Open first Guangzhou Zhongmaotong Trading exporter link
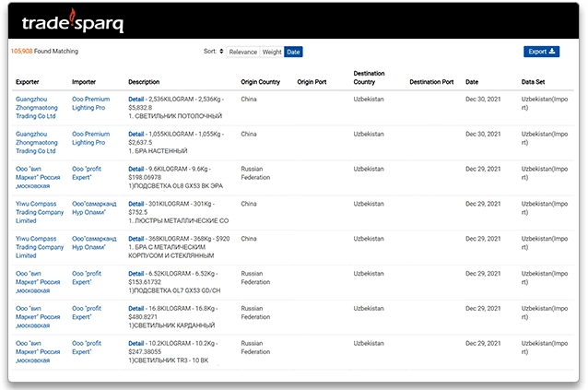 pyautogui.click(x=37, y=108)
